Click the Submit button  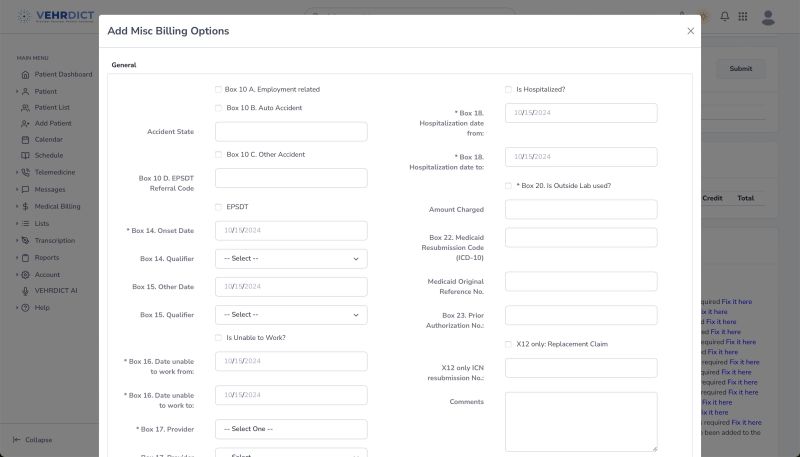(740, 69)
